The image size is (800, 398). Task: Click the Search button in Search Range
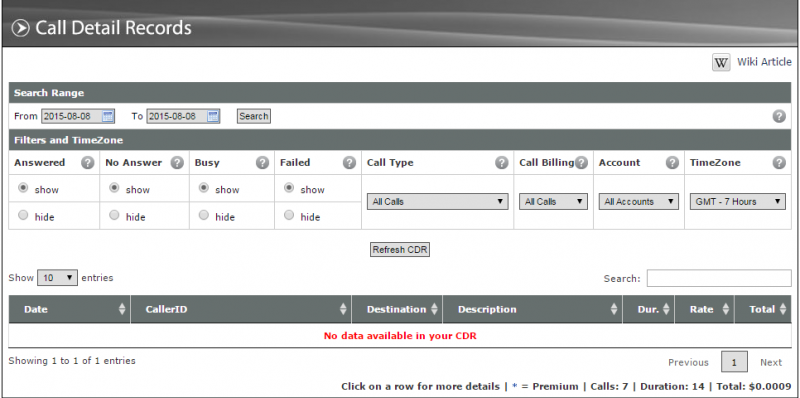[254, 116]
